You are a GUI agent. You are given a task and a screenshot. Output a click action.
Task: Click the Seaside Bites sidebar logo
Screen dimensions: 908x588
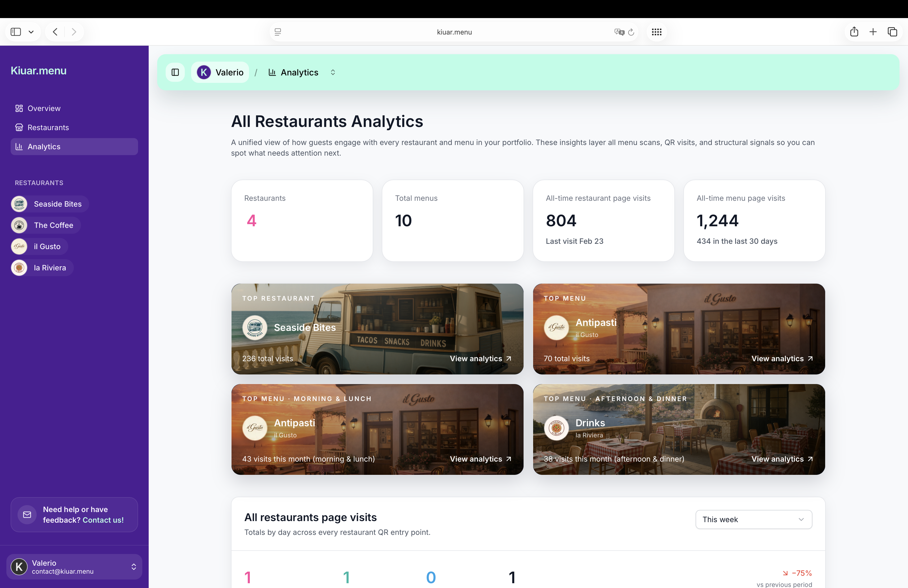click(x=19, y=204)
